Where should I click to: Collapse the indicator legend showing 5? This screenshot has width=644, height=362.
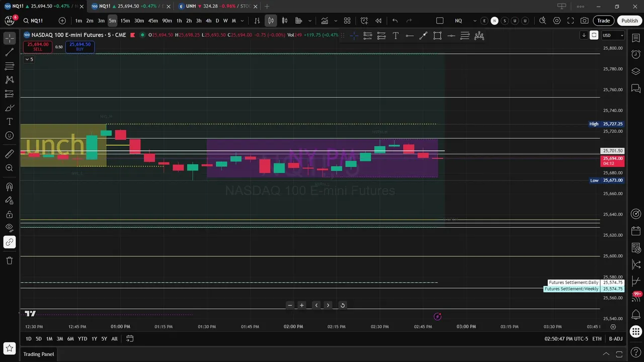pyautogui.click(x=29, y=59)
